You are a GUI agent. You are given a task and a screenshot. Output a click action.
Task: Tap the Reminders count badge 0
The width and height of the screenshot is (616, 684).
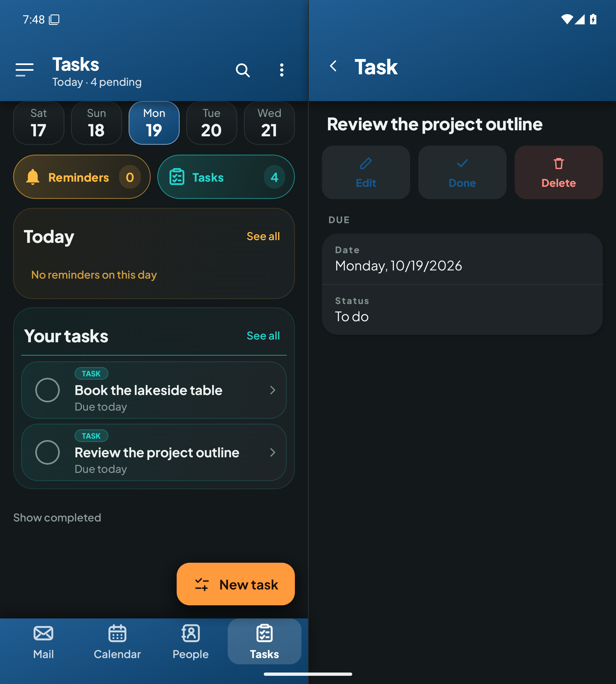pos(130,177)
